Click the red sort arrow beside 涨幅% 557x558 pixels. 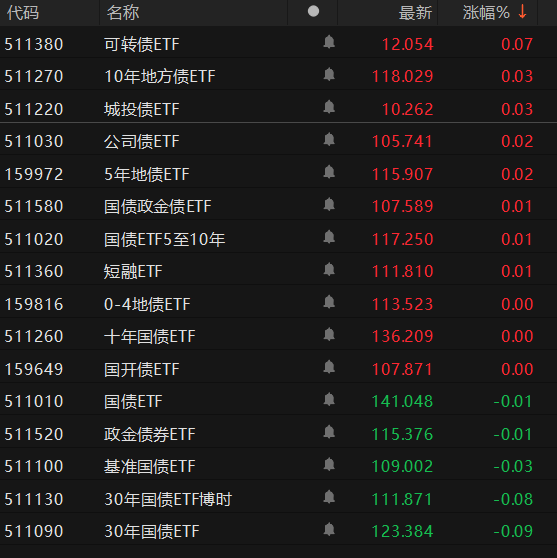tap(522, 12)
